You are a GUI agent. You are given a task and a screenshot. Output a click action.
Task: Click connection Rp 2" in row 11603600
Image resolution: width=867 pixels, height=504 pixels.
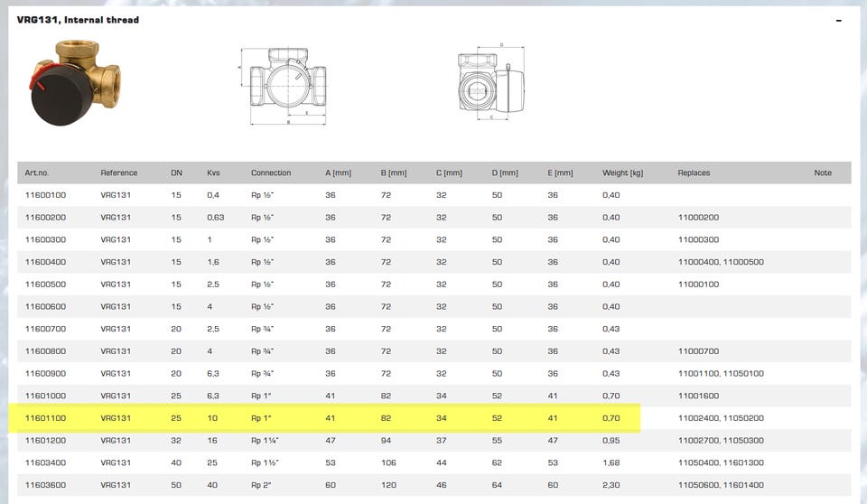click(x=261, y=485)
